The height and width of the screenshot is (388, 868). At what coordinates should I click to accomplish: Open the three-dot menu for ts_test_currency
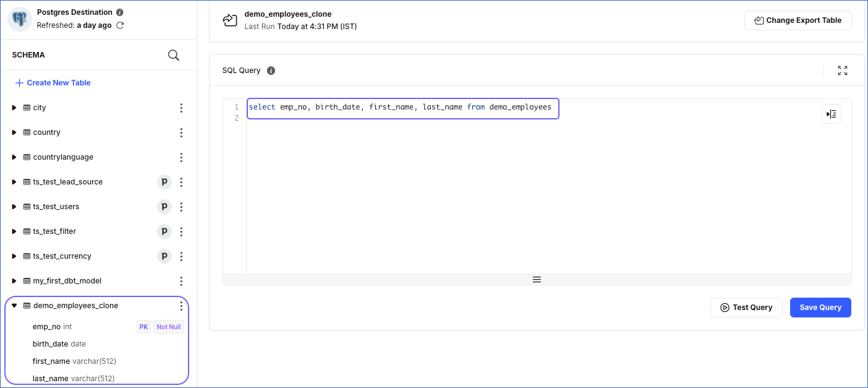pyautogui.click(x=181, y=256)
